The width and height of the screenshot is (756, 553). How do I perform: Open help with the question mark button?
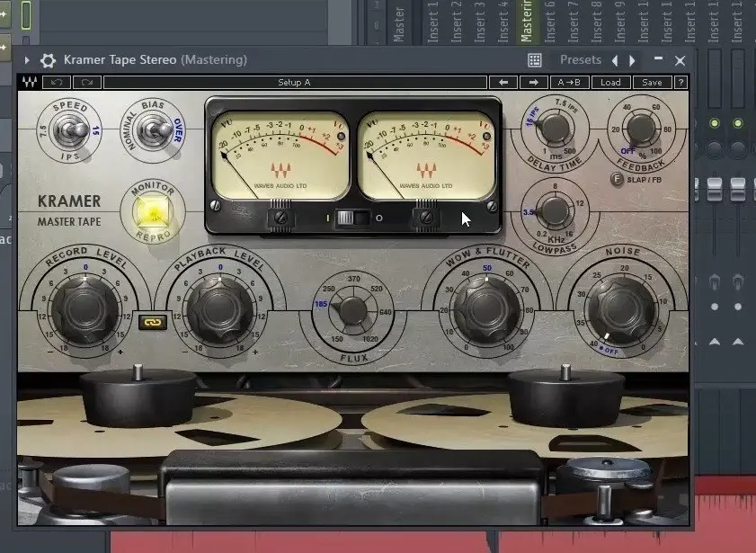(x=680, y=83)
